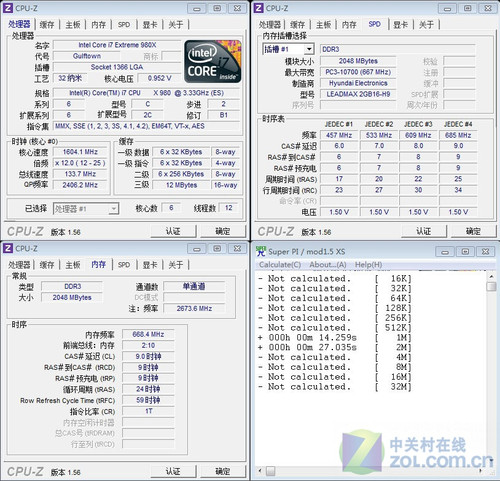The width and height of the screenshot is (500, 481).
Task: Switch to SPD tab in processor window
Action: [124, 24]
